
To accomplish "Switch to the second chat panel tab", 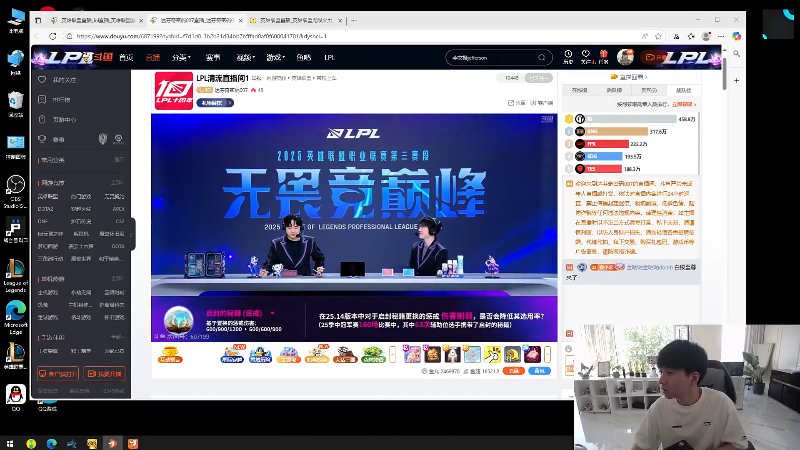I will [x=614, y=90].
